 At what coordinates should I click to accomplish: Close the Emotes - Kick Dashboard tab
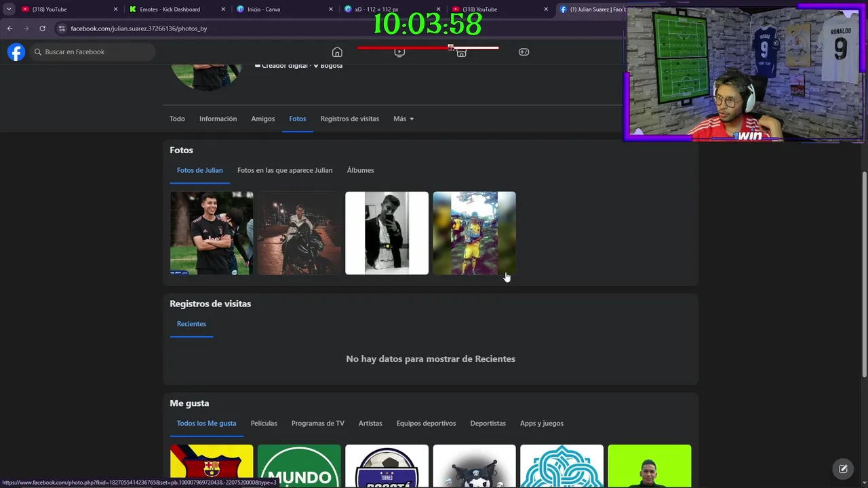tap(223, 9)
